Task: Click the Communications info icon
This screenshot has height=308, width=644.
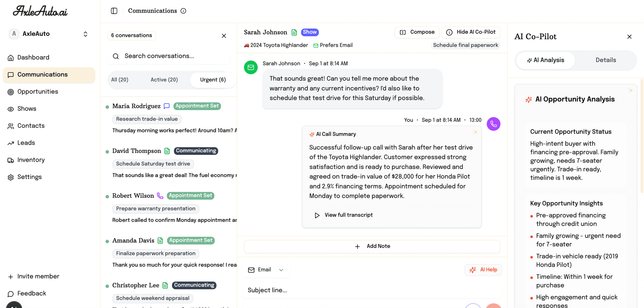Action: pyautogui.click(x=183, y=11)
